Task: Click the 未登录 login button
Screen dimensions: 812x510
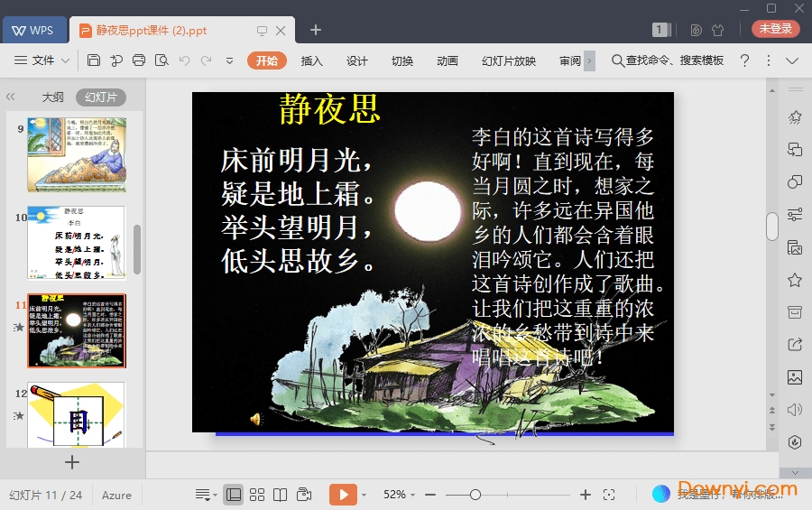Action: tap(775, 29)
